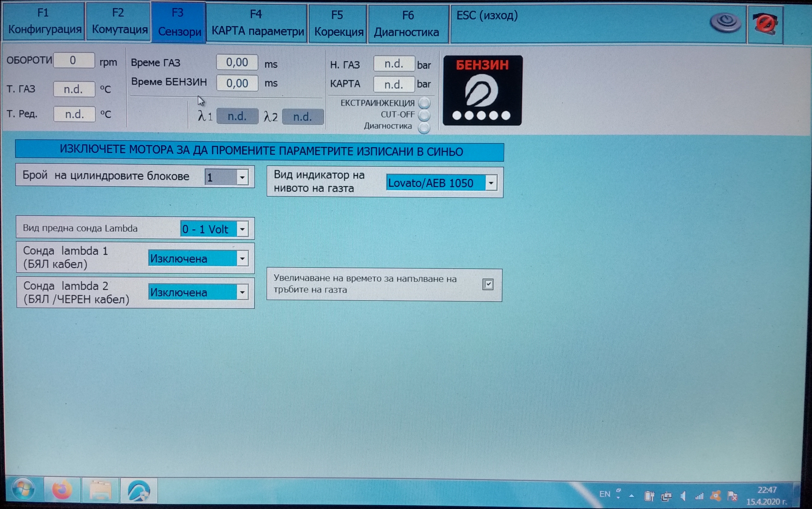Click the ОБОРОТИ rpm value field
Viewport: 812px width, 509px height.
(74, 61)
